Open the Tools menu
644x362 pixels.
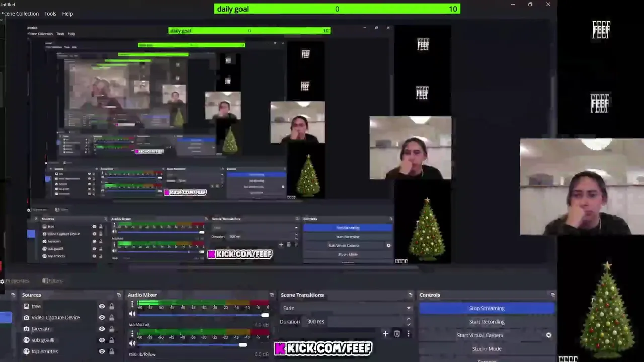pos(50,14)
